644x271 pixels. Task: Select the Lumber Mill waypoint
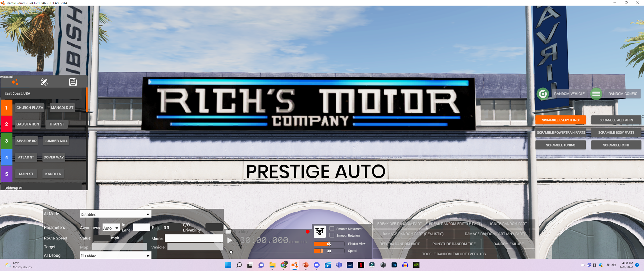pos(56,141)
